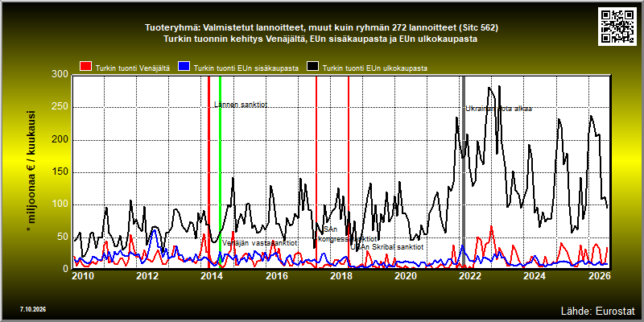Click the x-axis year 2020
Image resolution: width=644 pixels, height=322 pixels.
point(406,275)
